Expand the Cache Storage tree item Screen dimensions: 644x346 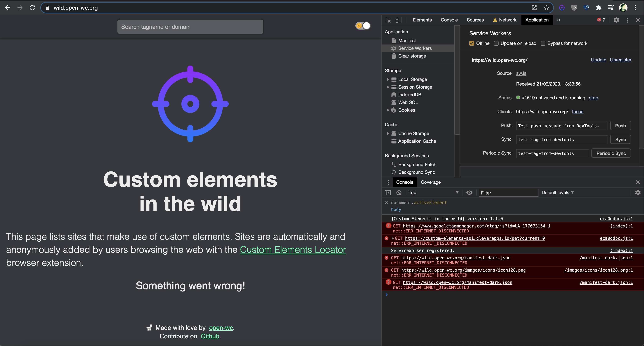pos(388,133)
